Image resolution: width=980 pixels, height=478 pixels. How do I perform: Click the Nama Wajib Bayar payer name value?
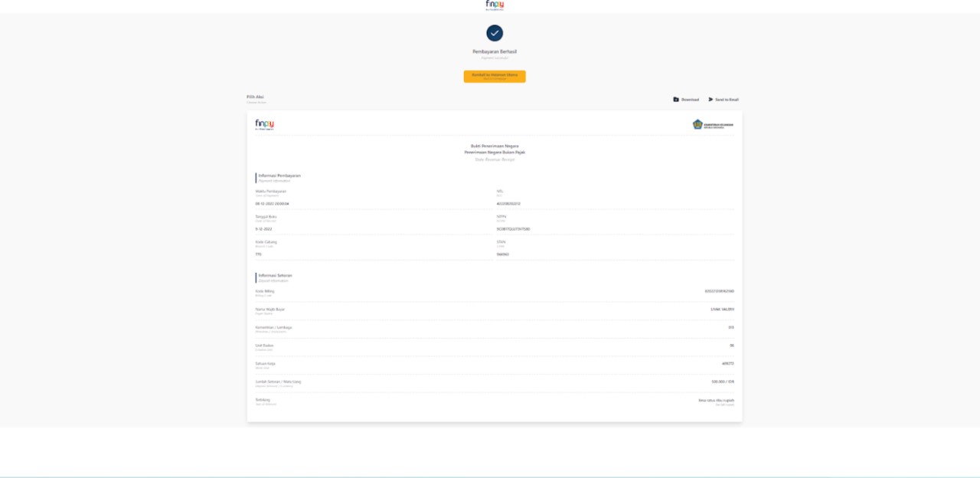pos(722,309)
